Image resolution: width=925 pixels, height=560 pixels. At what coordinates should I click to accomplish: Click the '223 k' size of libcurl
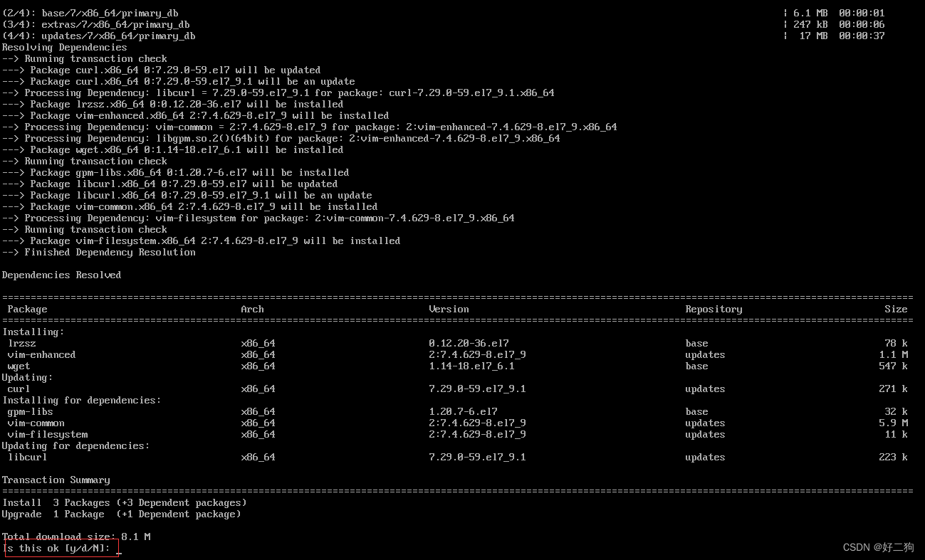(893, 458)
